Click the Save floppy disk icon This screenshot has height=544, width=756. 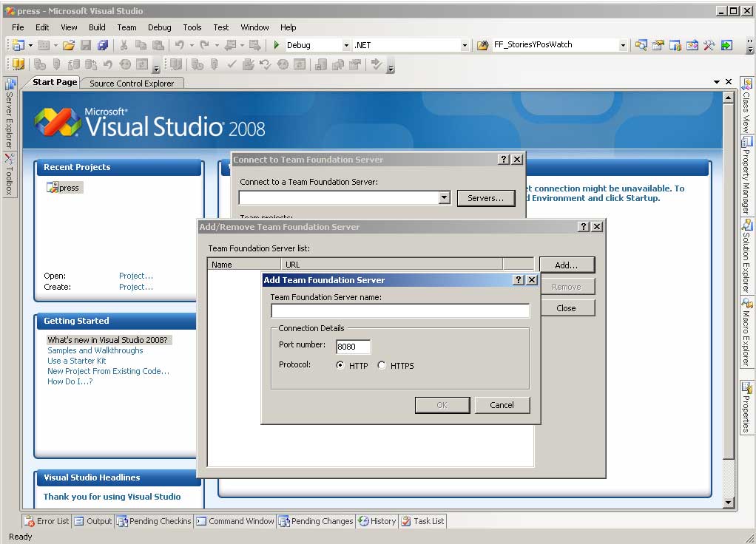86,45
